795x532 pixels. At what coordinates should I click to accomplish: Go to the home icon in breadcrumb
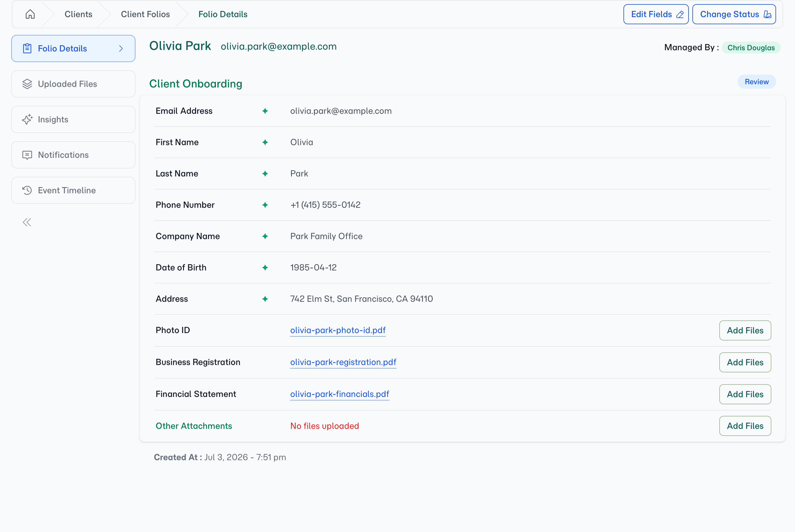coord(30,14)
